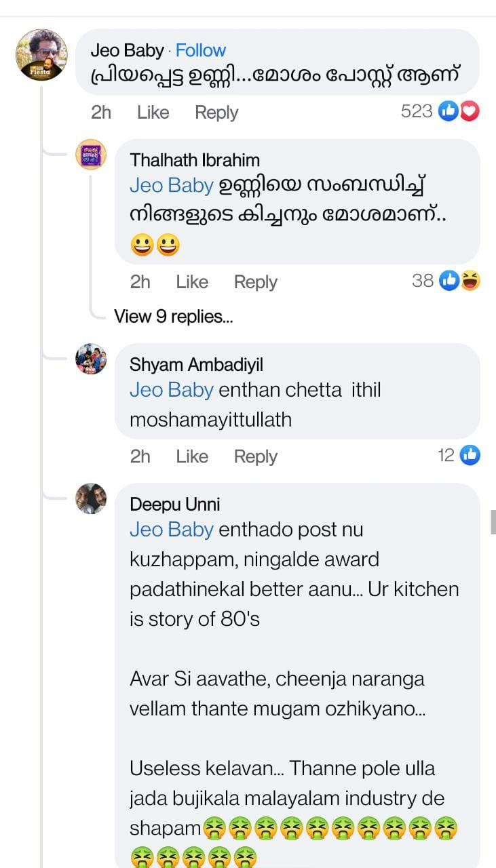
Task: Open the 523 reactions count
Action: pyautogui.click(x=417, y=111)
